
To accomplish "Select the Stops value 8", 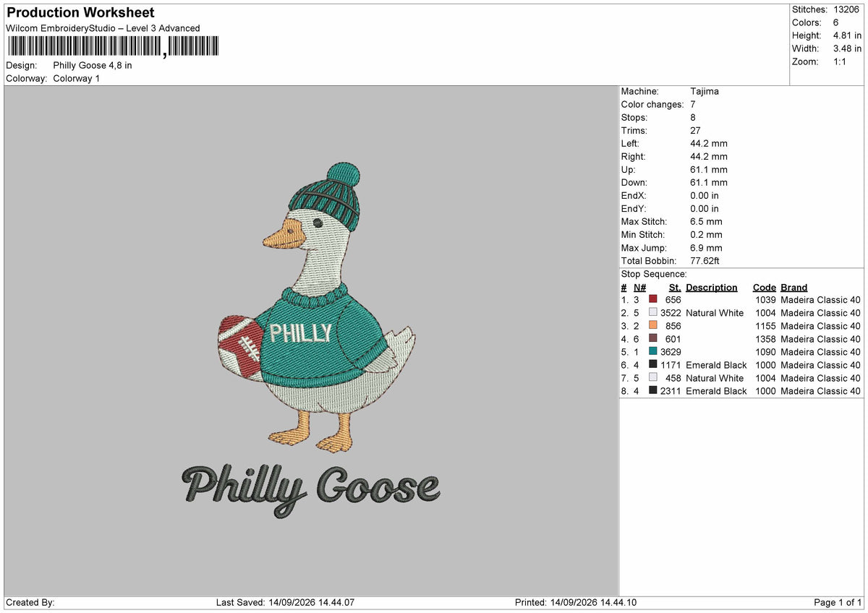I will click(693, 118).
